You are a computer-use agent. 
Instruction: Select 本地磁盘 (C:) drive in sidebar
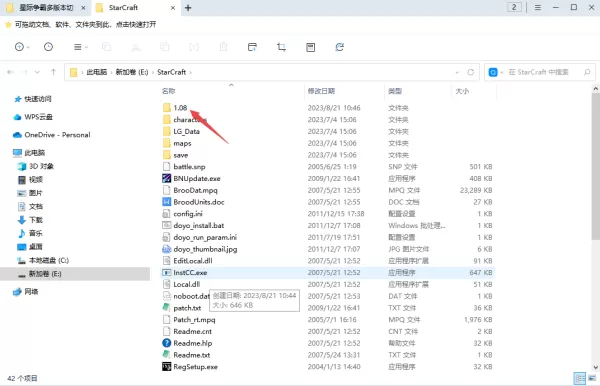click(x=49, y=261)
